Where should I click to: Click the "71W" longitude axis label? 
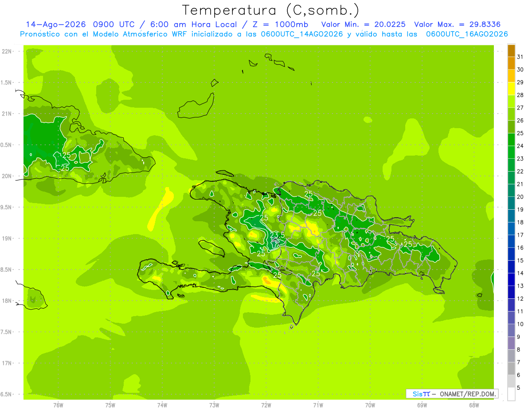pos(318,405)
